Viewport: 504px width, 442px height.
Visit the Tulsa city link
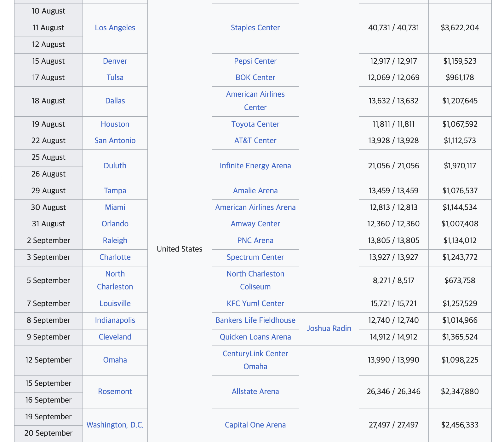coord(115,78)
